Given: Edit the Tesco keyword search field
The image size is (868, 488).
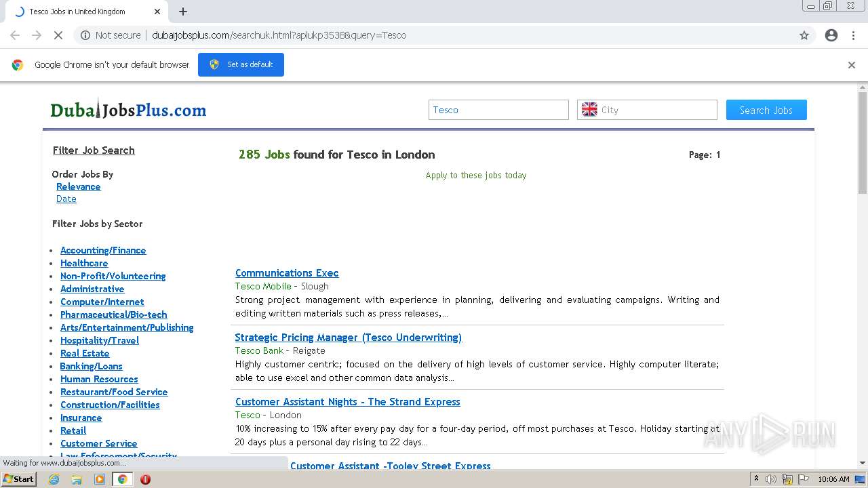Looking at the screenshot, I should point(498,110).
